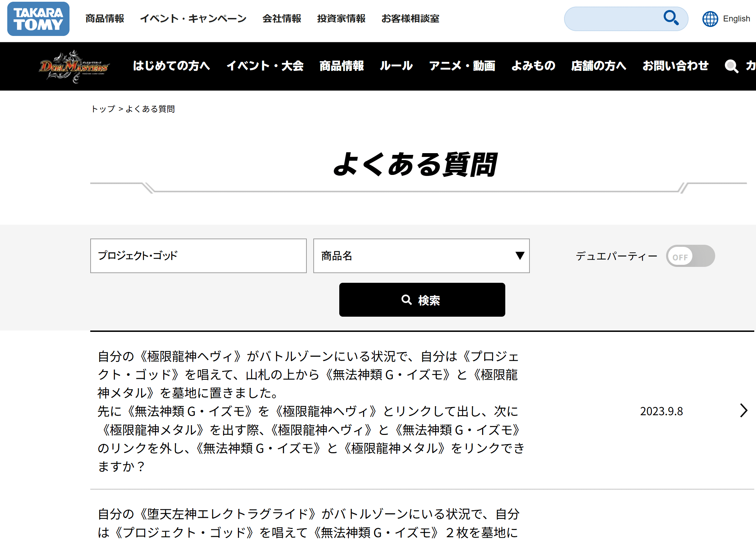
Task: Click the card search magnifier icon in the black navbar
Action: click(x=732, y=66)
